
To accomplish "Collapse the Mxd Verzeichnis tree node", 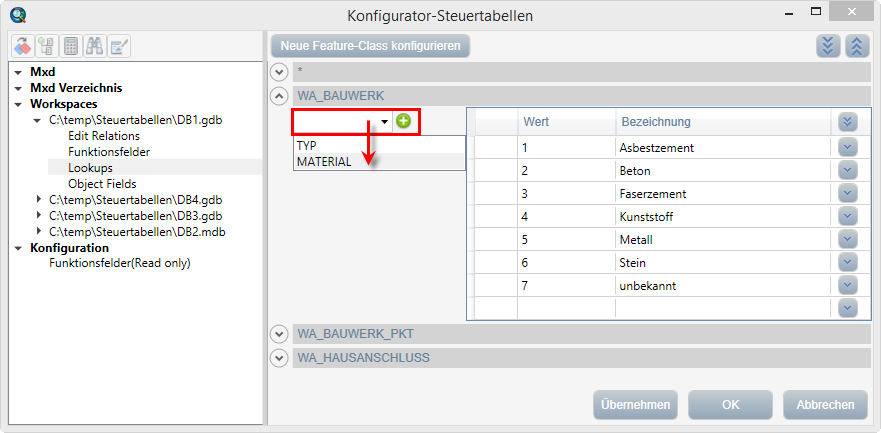I will click(19, 88).
